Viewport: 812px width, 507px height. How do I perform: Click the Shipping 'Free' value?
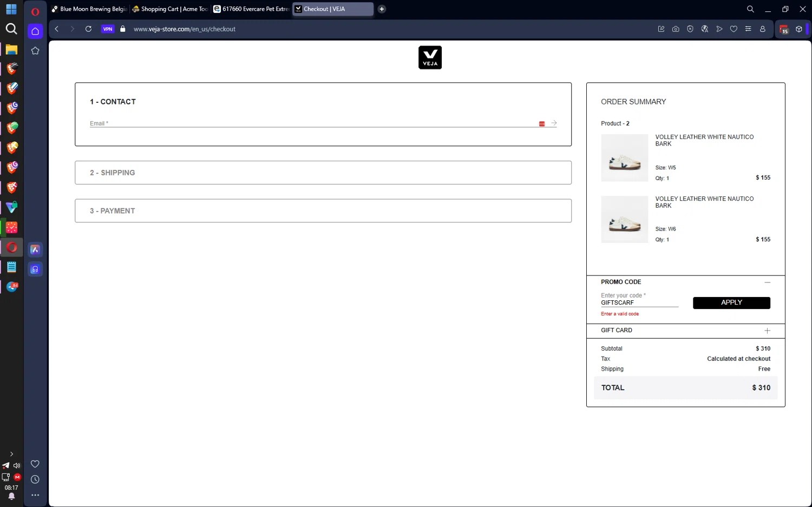click(x=764, y=369)
